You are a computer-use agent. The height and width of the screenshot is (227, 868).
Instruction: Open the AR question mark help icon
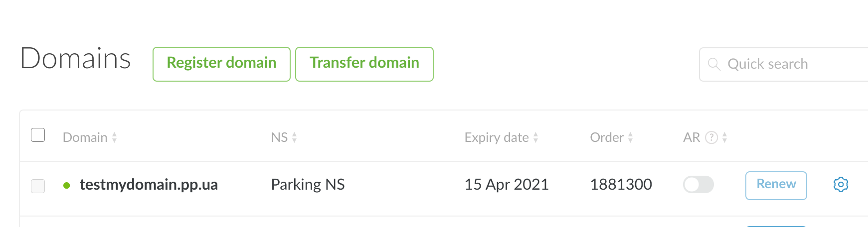click(711, 137)
